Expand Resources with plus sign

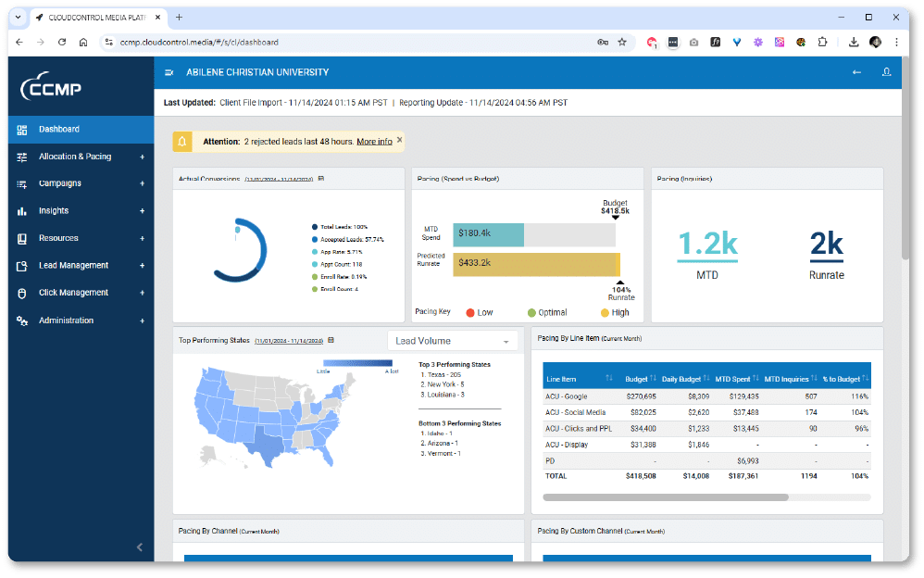(142, 238)
